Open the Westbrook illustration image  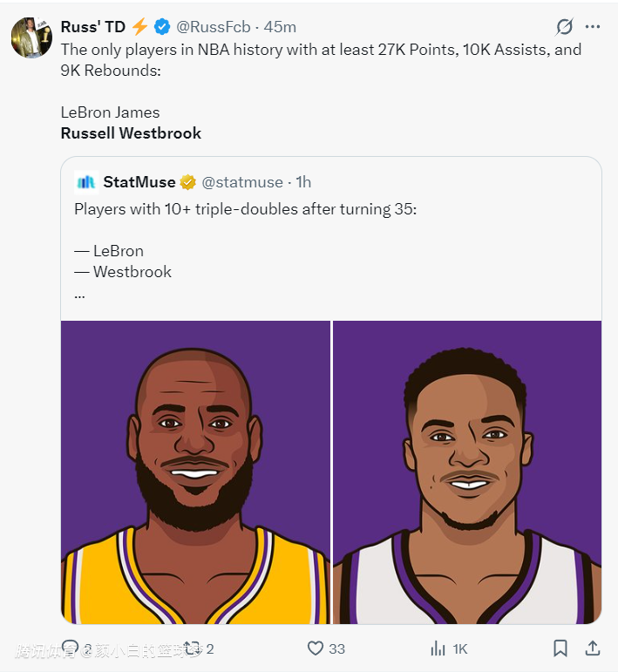(467, 472)
